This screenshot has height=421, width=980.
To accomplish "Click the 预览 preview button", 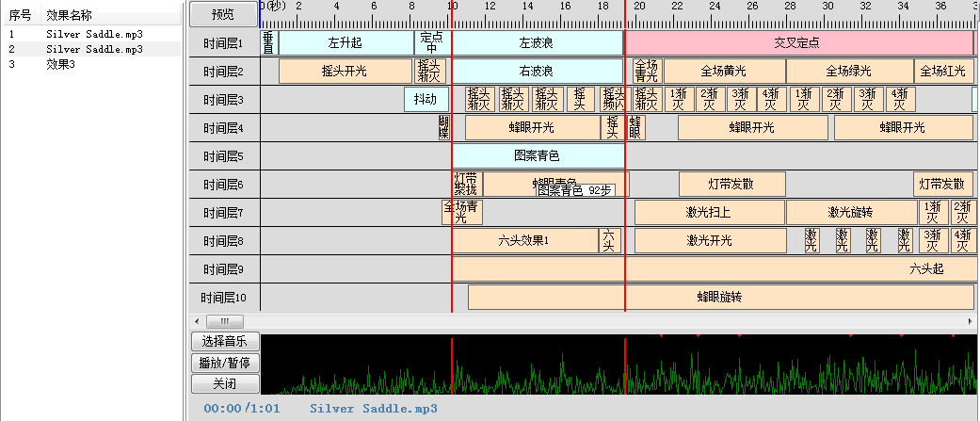I will [224, 14].
